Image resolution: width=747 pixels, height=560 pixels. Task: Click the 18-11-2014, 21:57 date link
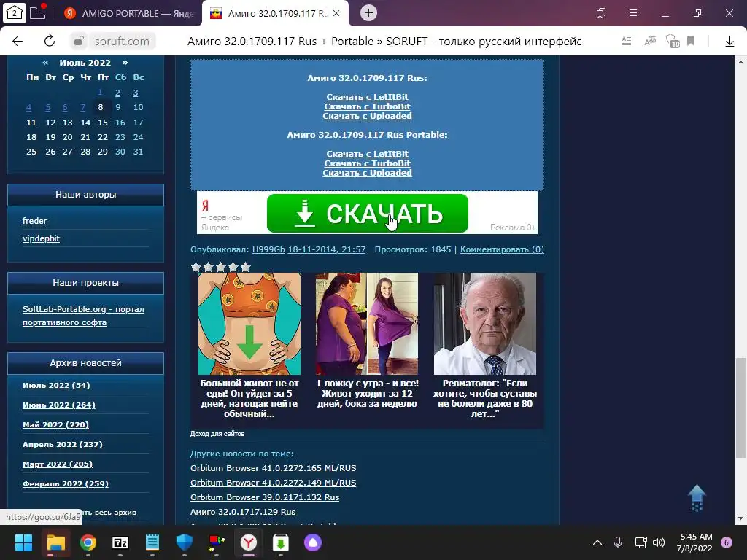[327, 249]
